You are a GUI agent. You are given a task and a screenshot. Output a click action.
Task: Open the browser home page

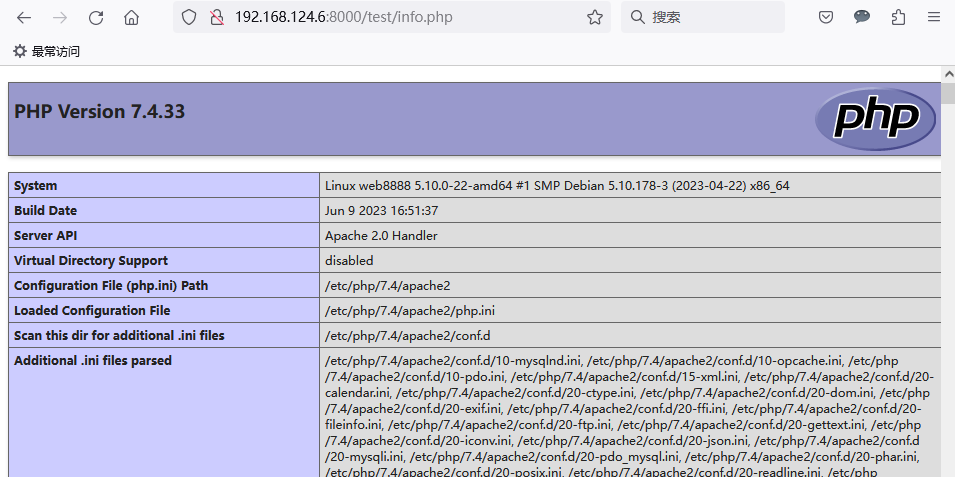point(132,18)
